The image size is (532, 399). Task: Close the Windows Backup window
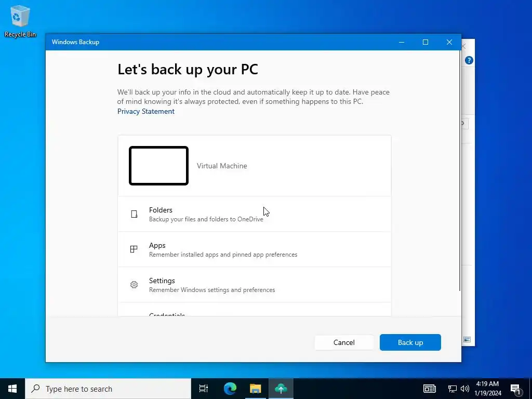[x=449, y=42]
